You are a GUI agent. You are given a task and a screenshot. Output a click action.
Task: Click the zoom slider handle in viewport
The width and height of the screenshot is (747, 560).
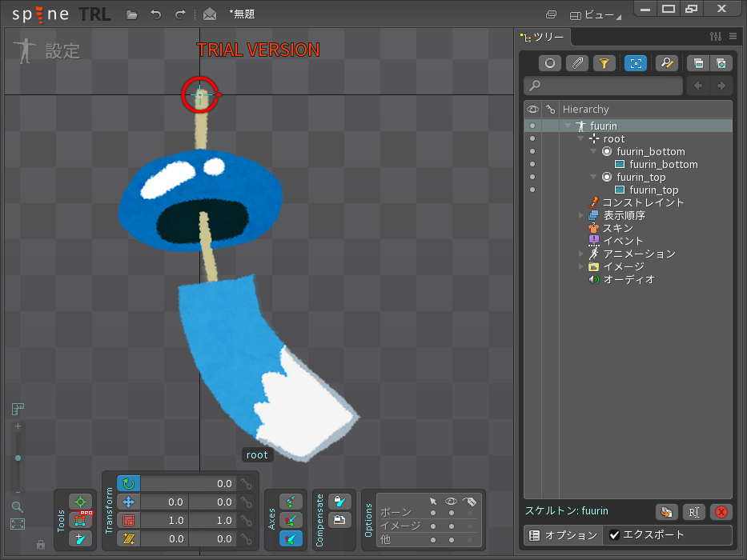[x=18, y=458]
